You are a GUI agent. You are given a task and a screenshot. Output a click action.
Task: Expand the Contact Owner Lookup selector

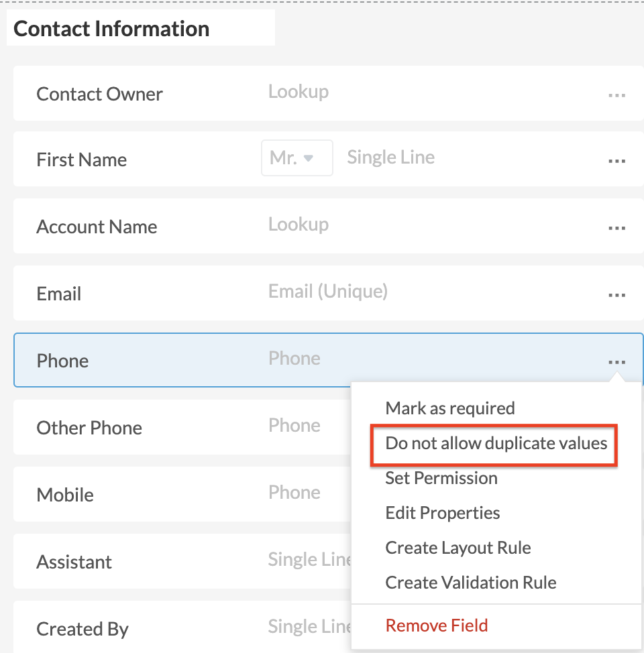[x=298, y=91]
